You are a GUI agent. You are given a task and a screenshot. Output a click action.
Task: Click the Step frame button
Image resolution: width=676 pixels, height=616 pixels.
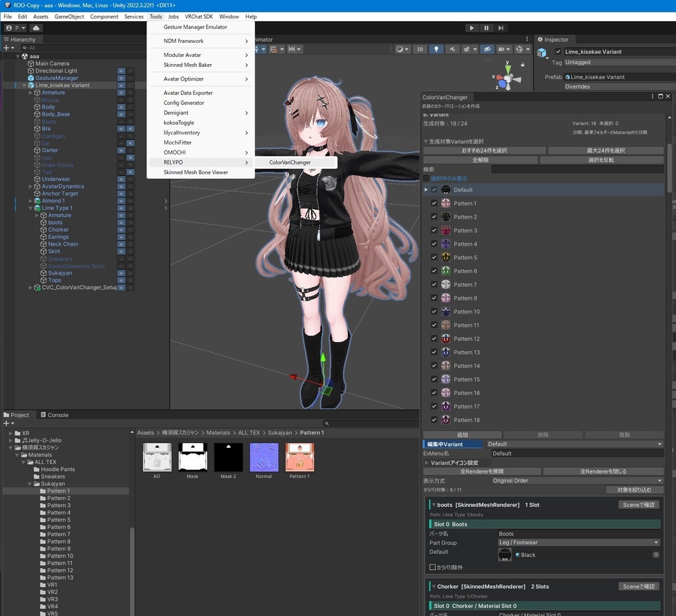click(500, 28)
